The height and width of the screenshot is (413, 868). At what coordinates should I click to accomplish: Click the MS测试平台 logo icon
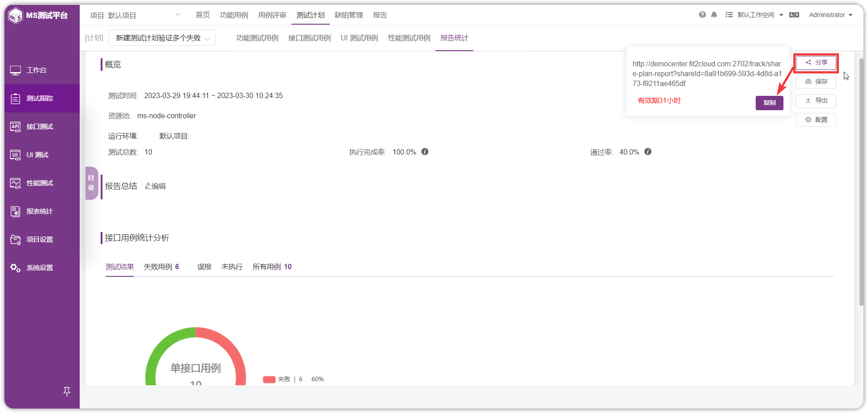tap(16, 16)
